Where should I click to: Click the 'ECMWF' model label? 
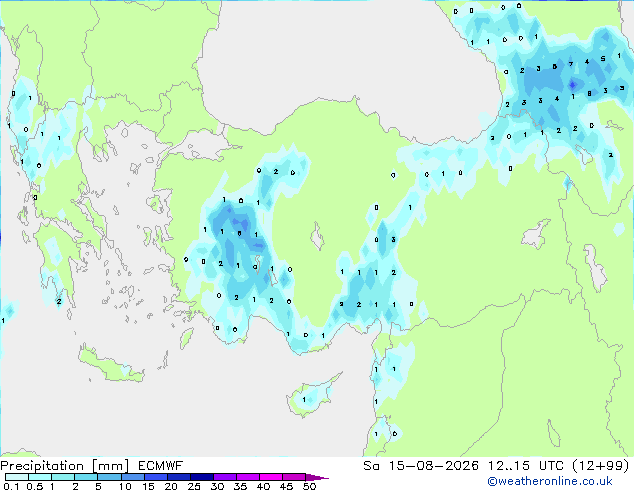point(161,466)
